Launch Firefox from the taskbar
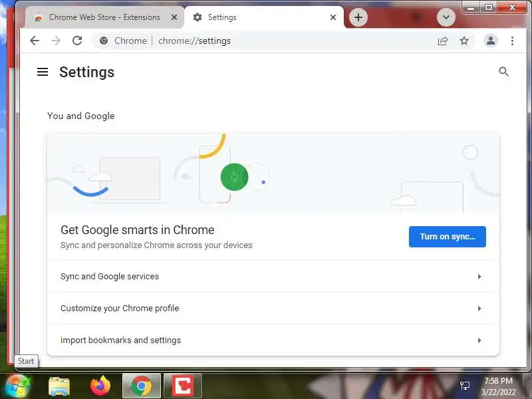532x399 pixels. point(100,386)
